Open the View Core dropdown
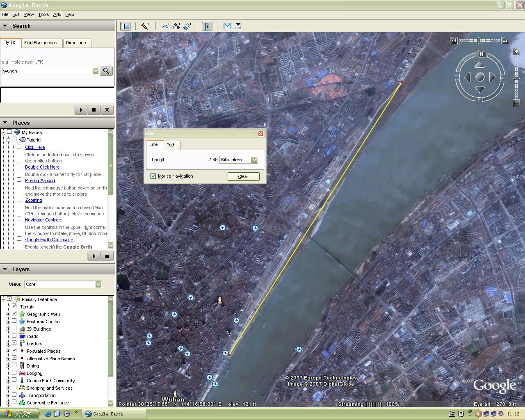The height and width of the screenshot is (420, 525). [98, 284]
